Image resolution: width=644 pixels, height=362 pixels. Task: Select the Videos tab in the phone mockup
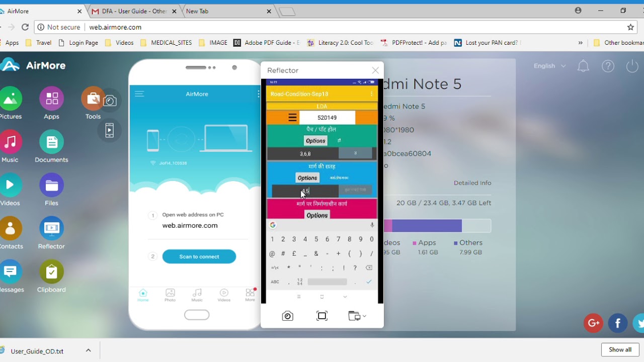[x=224, y=295]
